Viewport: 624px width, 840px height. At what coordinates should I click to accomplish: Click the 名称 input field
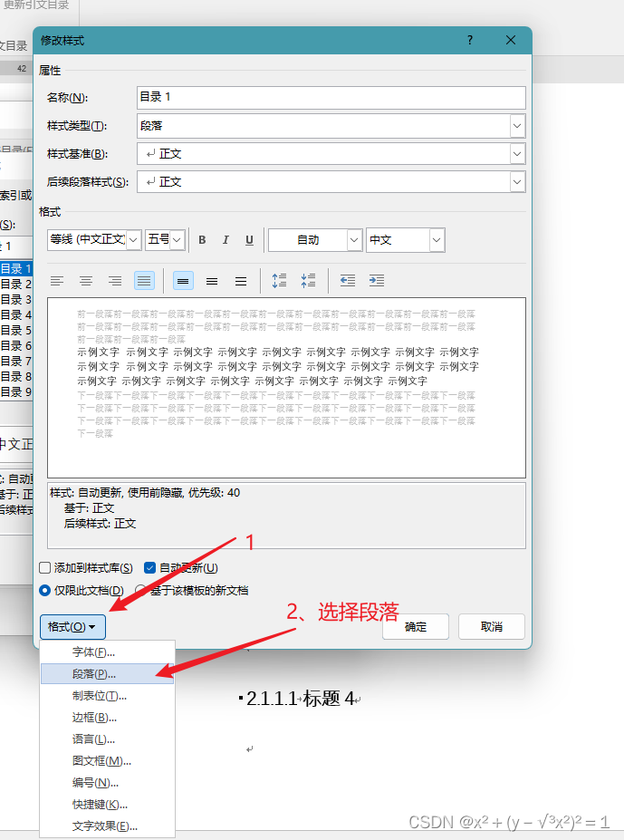pyautogui.click(x=331, y=98)
